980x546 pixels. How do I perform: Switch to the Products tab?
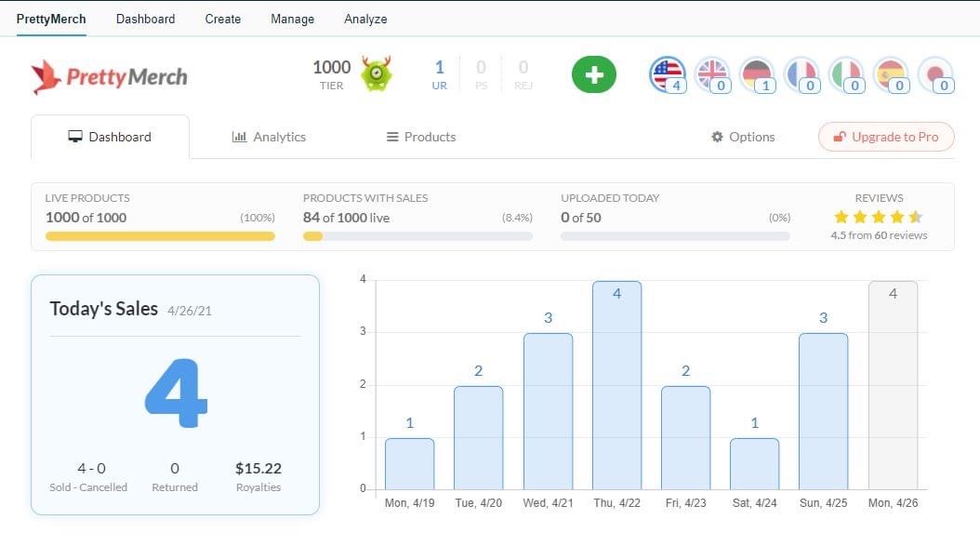[421, 137]
